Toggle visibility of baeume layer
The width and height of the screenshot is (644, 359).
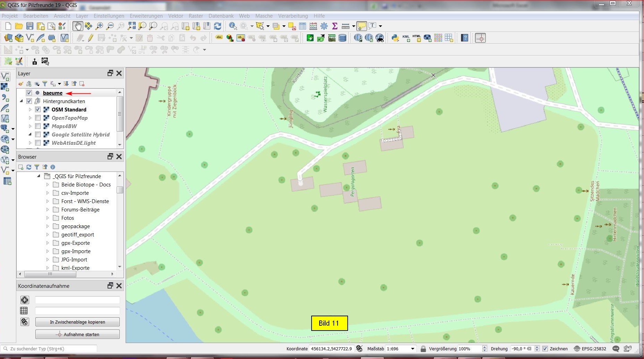(x=29, y=93)
